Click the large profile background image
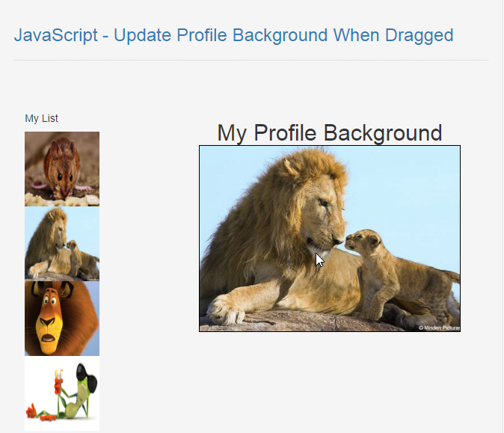This screenshot has width=504, height=433. tap(330, 239)
